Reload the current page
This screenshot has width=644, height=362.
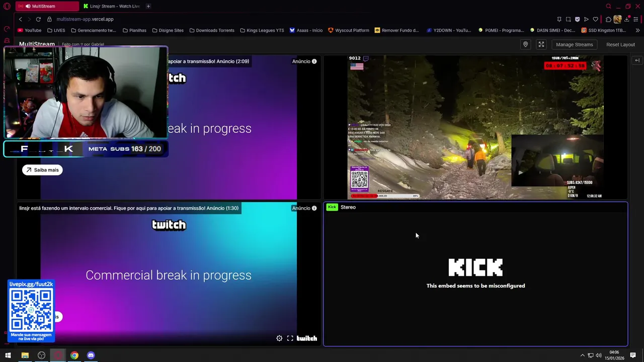coord(38,19)
